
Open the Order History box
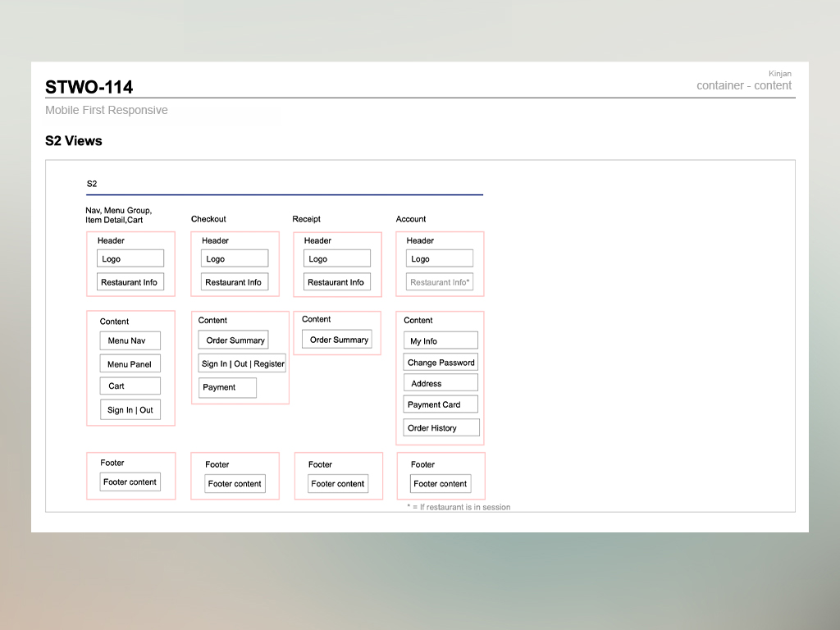(x=441, y=427)
